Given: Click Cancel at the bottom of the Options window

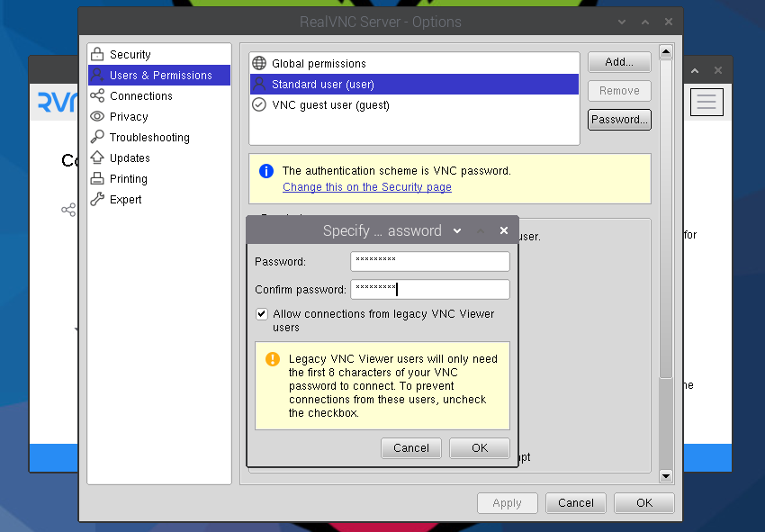Looking at the screenshot, I should (576, 503).
